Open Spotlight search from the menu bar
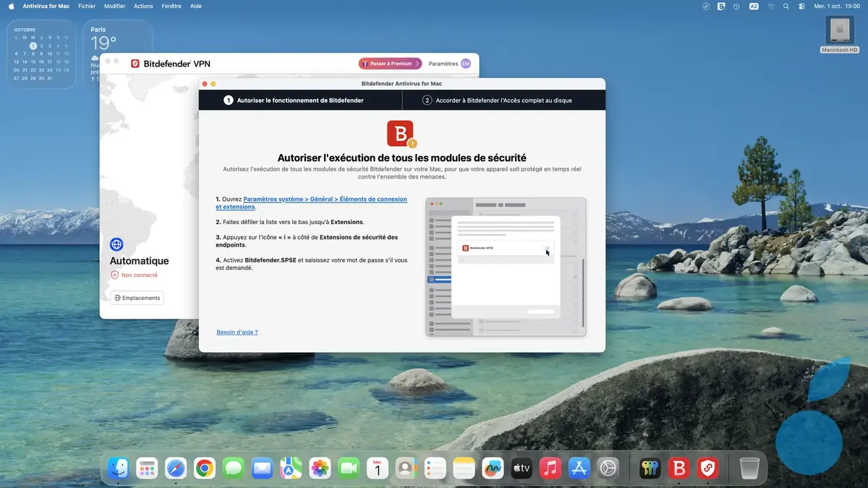This screenshot has width=868, height=488. [786, 6]
